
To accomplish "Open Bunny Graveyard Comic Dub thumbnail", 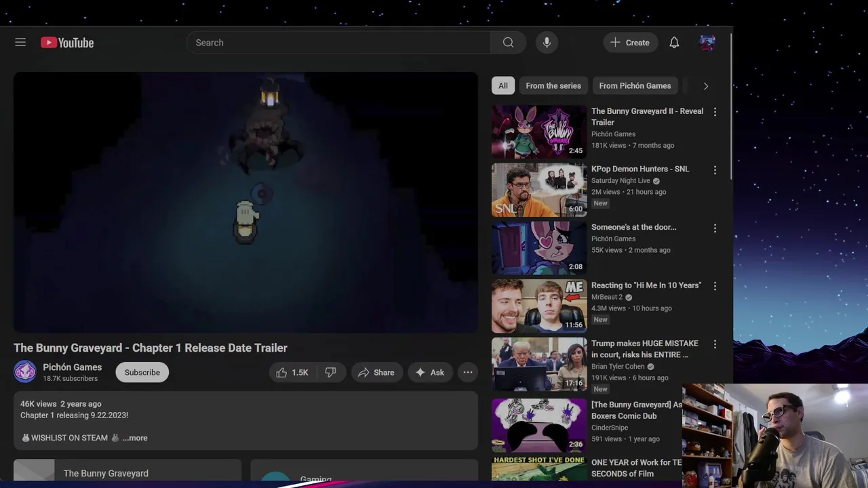I will pyautogui.click(x=539, y=425).
